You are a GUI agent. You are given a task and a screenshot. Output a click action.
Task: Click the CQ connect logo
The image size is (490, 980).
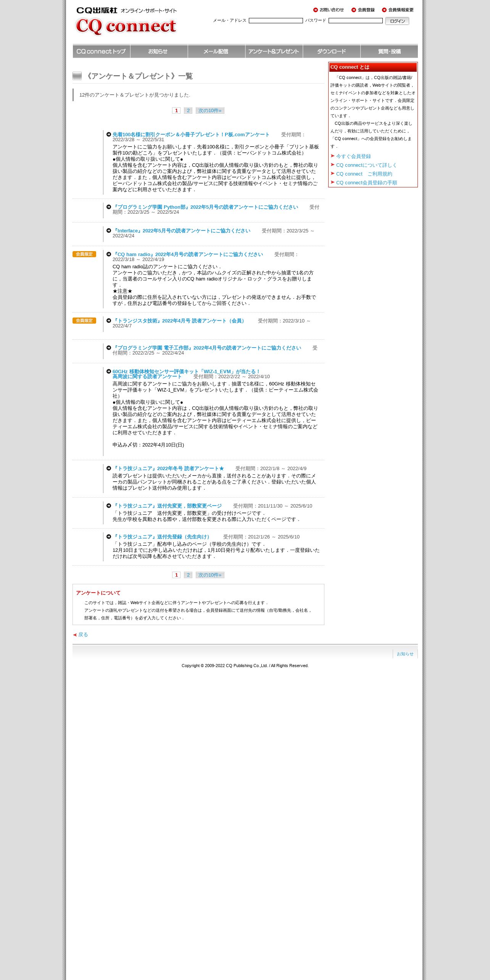(126, 26)
